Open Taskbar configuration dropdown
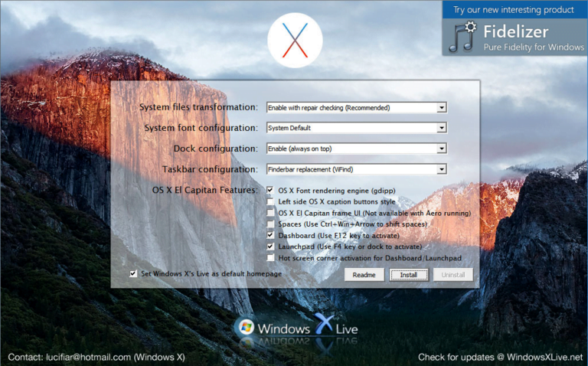 tap(357, 169)
